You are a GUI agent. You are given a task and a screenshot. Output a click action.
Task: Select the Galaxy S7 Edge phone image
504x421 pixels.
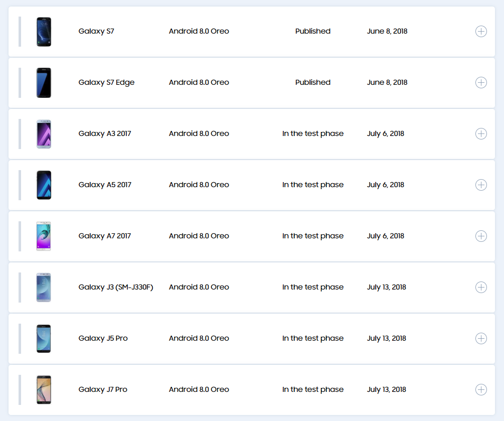point(44,83)
